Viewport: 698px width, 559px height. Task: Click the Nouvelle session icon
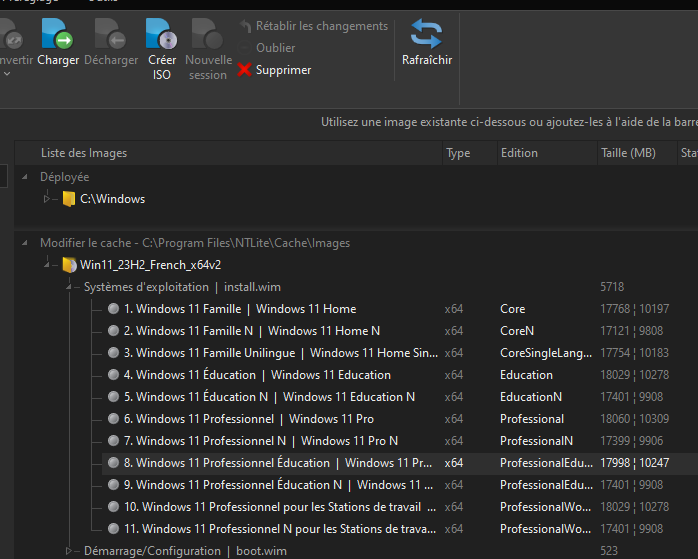[207, 34]
